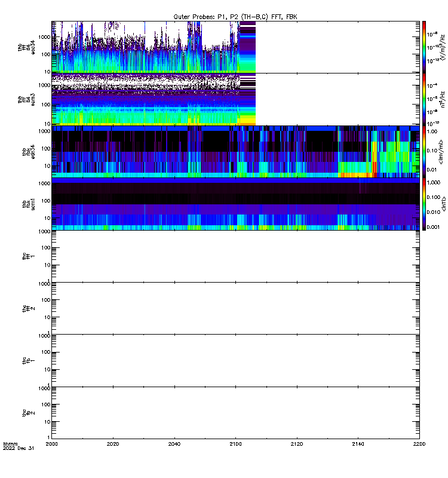The height and width of the screenshot is (478, 448).
Task: Select the thb fbk edc34 spectrogram panel
Action: pyautogui.click(x=235, y=152)
